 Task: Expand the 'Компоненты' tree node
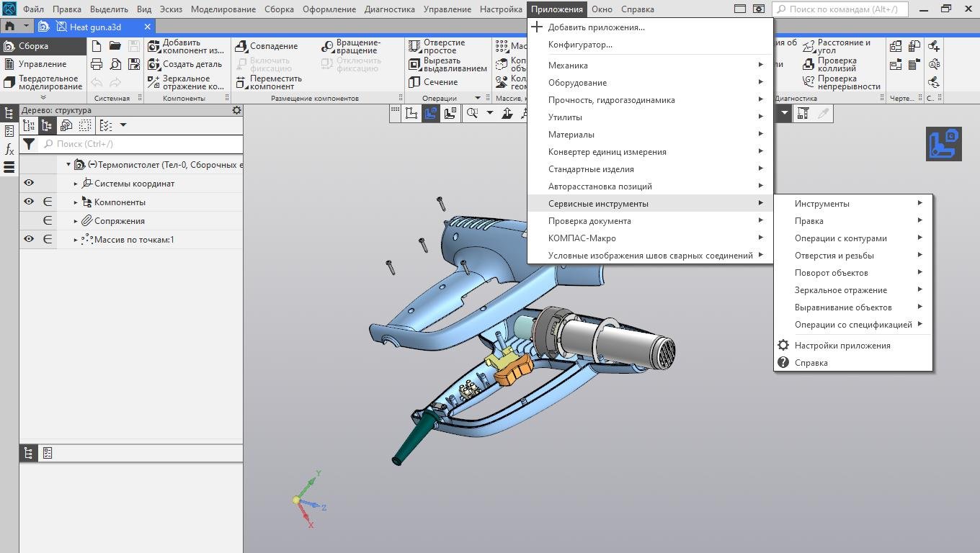pos(76,202)
